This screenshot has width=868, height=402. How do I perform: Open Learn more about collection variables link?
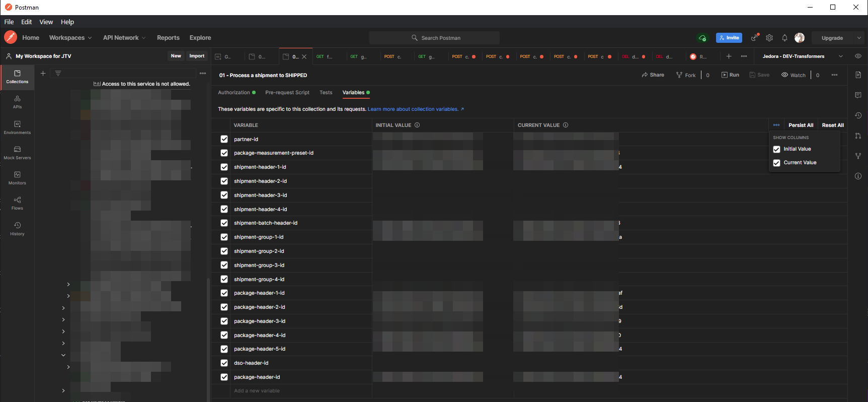pos(416,109)
